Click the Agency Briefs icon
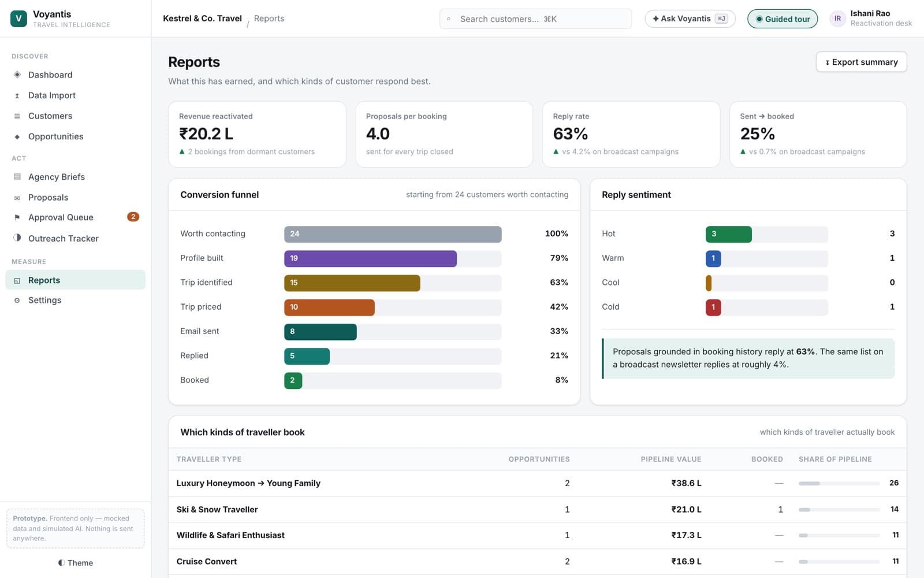 pos(17,177)
